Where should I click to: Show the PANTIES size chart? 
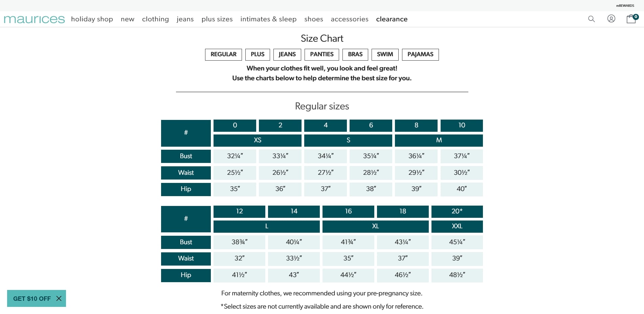point(321,55)
